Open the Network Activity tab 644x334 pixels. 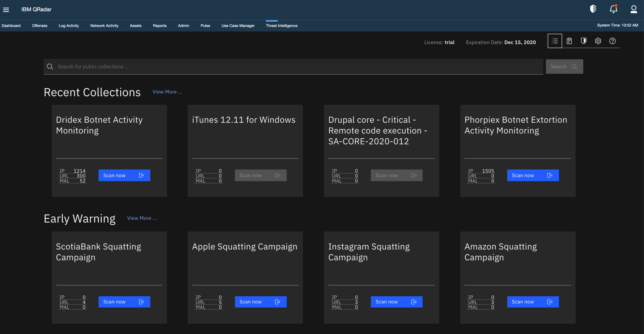click(104, 26)
